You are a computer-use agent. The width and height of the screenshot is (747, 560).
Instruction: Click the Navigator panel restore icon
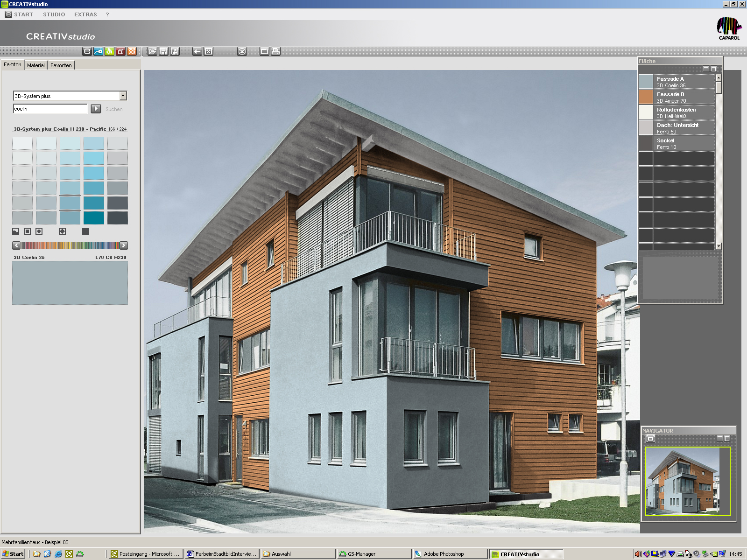(x=727, y=438)
